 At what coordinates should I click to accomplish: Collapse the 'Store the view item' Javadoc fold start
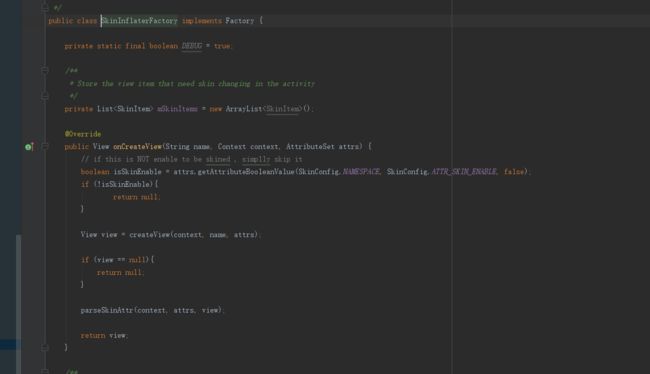(x=45, y=70)
